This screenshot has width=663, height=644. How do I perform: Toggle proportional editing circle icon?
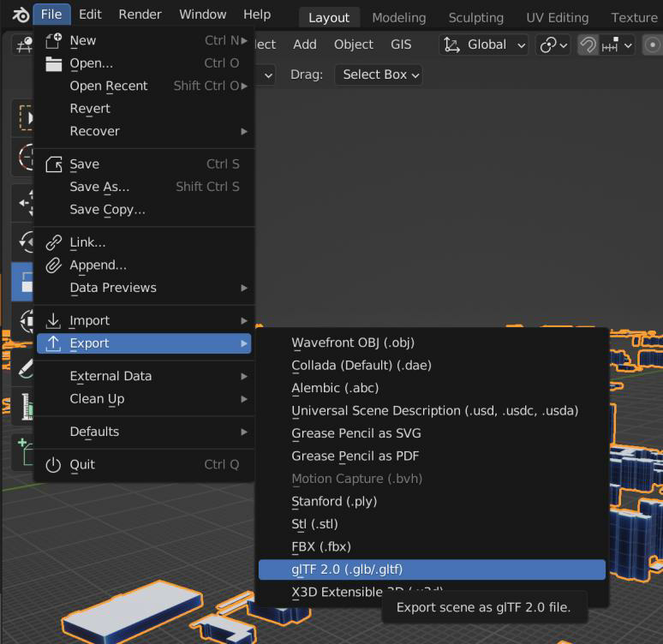pos(652,45)
